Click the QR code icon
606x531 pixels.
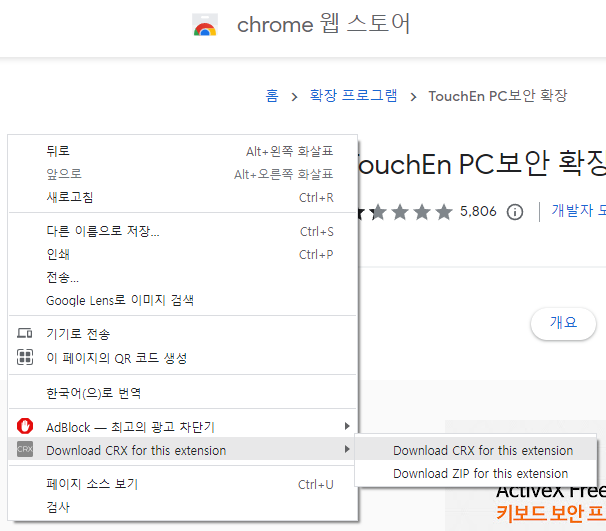point(25,357)
